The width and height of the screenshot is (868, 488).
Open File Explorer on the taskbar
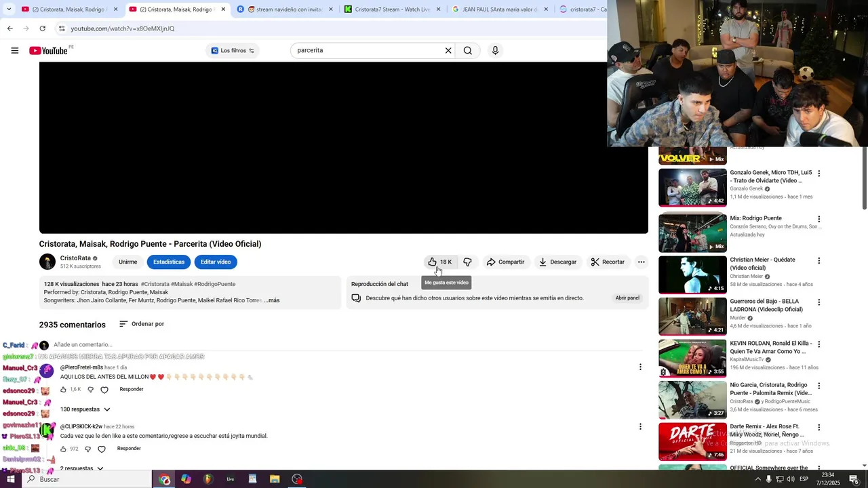pos(275,479)
